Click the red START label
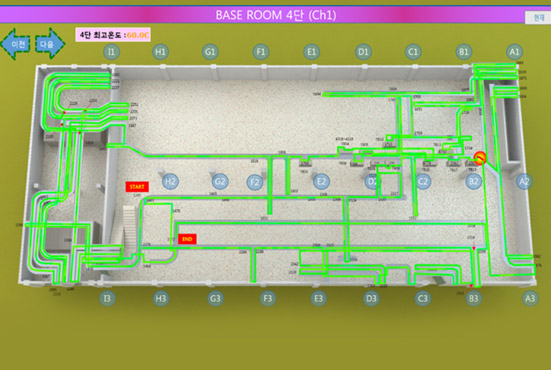 click(x=137, y=187)
